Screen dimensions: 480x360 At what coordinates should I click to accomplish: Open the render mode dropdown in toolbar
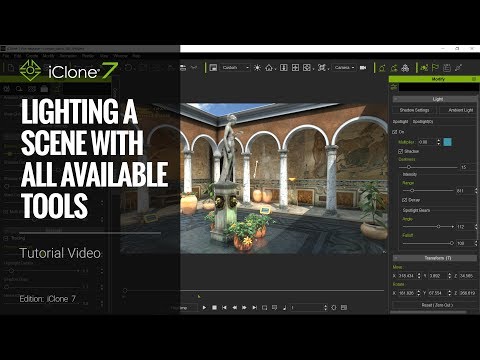(x=235, y=68)
